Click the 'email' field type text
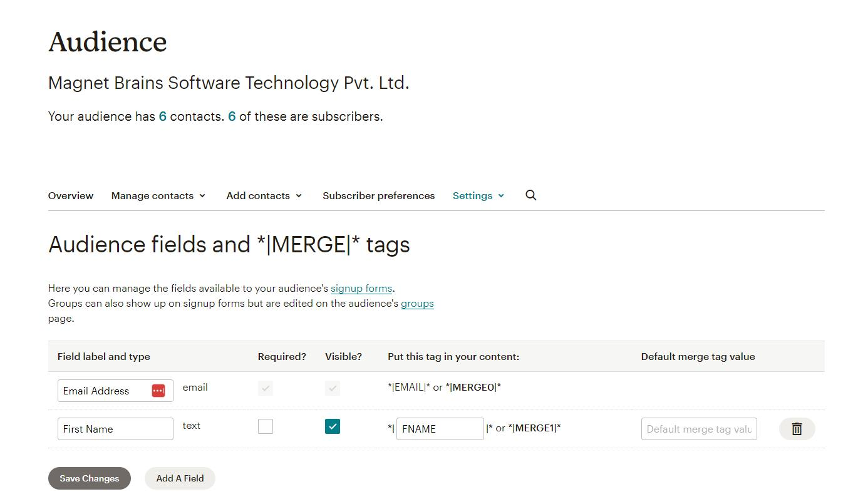The width and height of the screenshot is (843, 504). 195,388
